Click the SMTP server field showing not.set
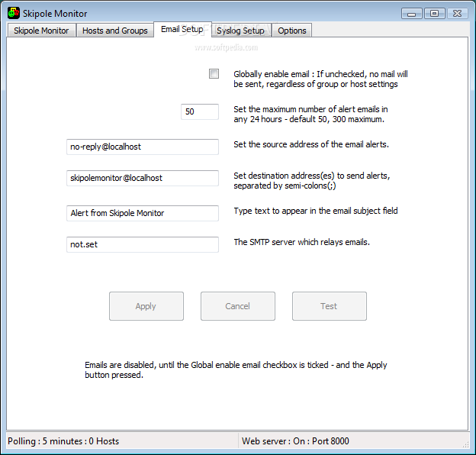Screen dimensions: 476x455 click(143, 244)
